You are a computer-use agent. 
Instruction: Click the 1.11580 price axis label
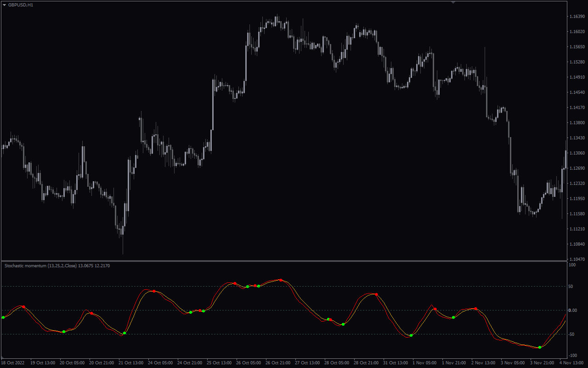[x=577, y=214]
